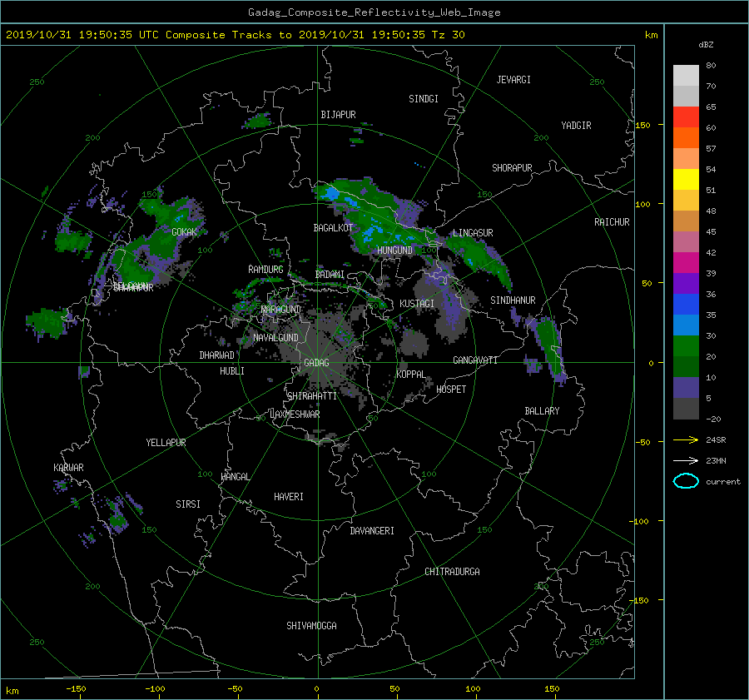The image size is (749, 700).
Task: Click the '-150' bottom axis tick label
Action: (x=76, y=689)
